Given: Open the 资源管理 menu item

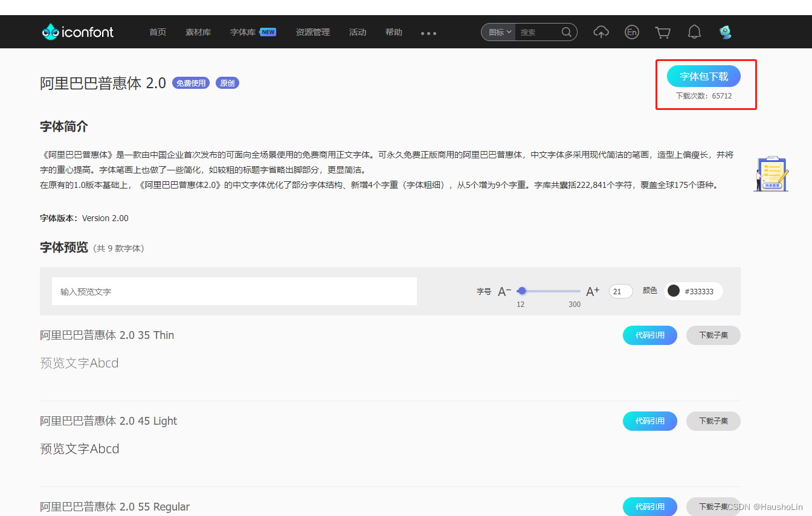Looking at the screenshot, I should [x=313, y=32].
